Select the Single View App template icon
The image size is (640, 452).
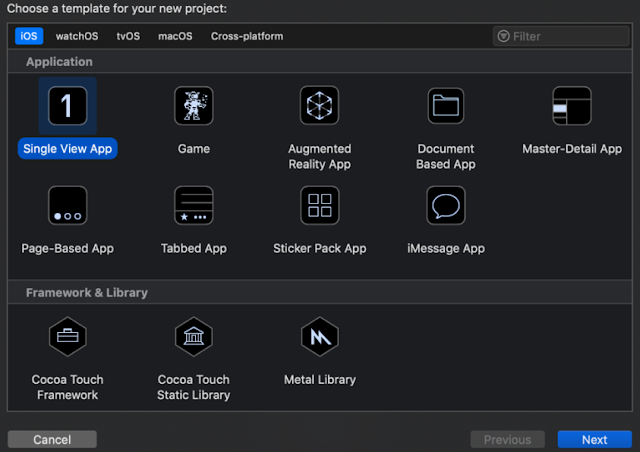68,106
